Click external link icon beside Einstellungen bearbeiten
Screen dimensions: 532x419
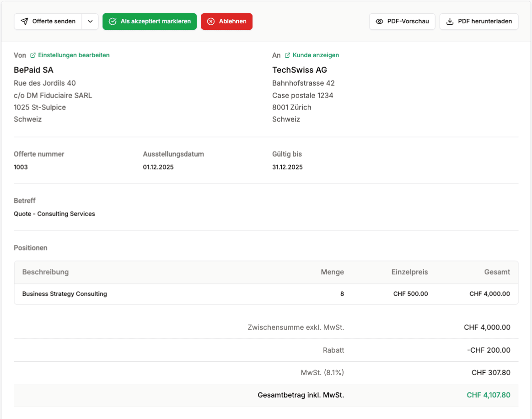pyautogui.click(x=33, y=55)
